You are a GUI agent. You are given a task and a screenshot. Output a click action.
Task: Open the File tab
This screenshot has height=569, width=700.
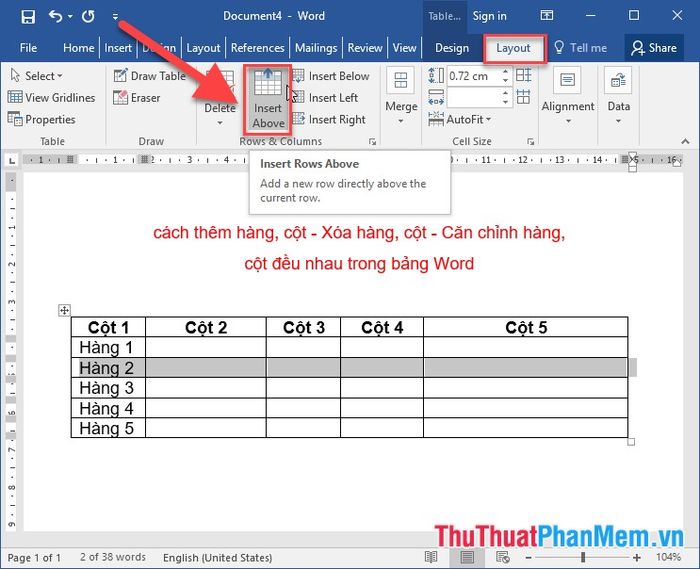28,48
